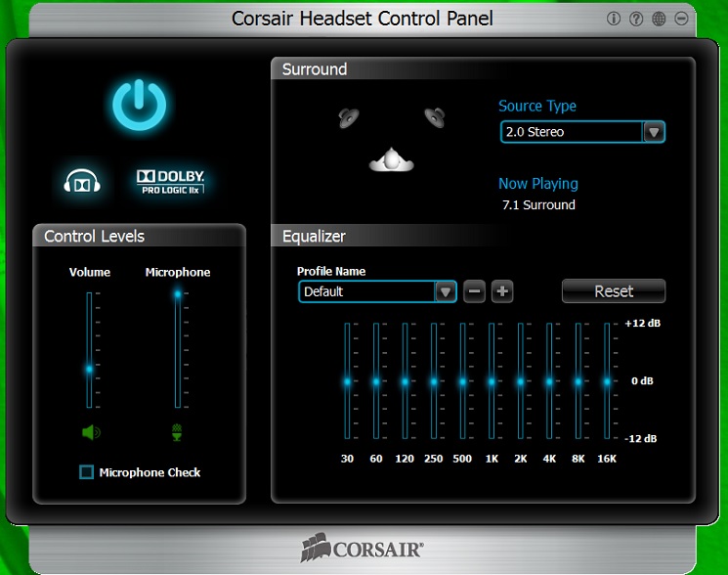Screen dimensions: 728x575
Task: Click the 'Source Type' label
Action: (x=537, y=106)
